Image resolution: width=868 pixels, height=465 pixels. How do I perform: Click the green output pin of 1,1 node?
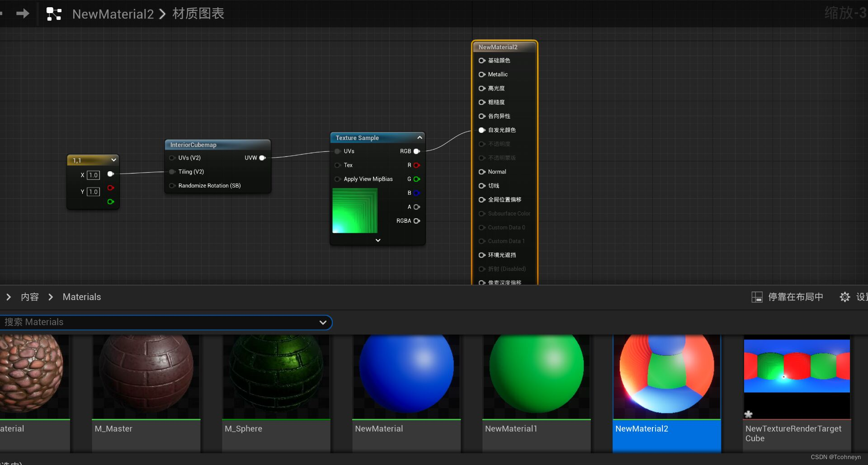[110, 202]
